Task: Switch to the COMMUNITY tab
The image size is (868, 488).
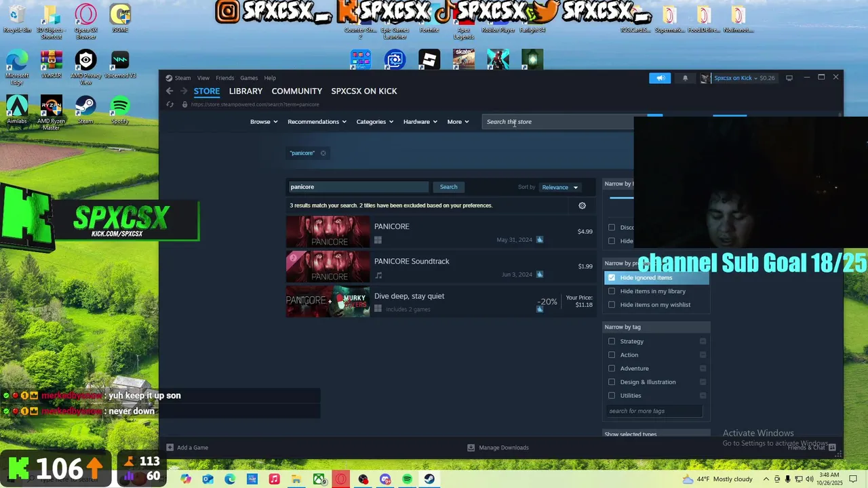Action: click(x=296, y=91)
